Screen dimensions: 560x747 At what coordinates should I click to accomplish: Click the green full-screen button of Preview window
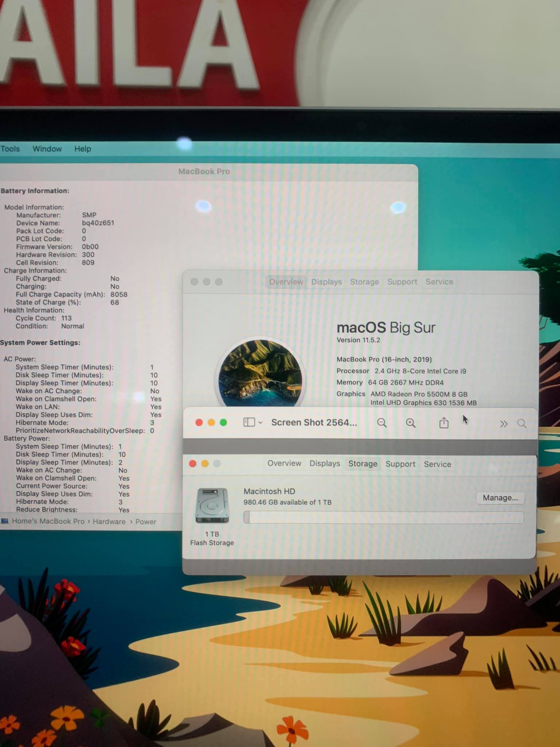223,422
